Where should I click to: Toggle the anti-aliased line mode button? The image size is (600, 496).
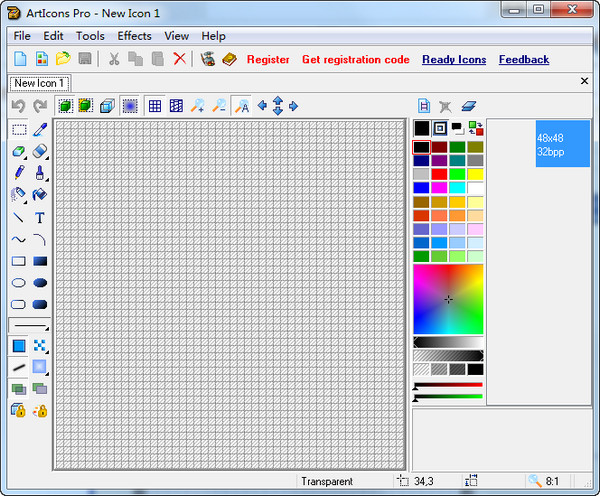[x=19, y=367]
